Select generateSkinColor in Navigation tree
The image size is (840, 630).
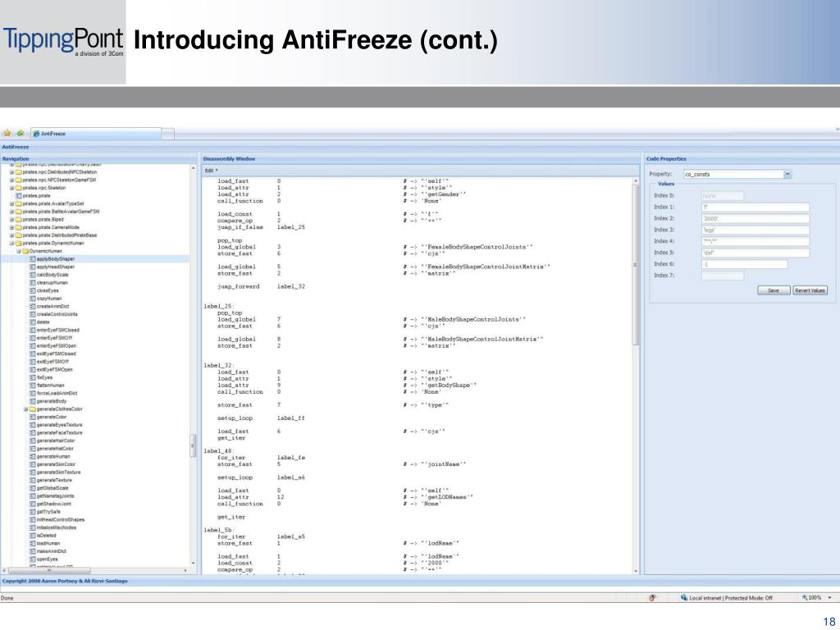point(57,464)
